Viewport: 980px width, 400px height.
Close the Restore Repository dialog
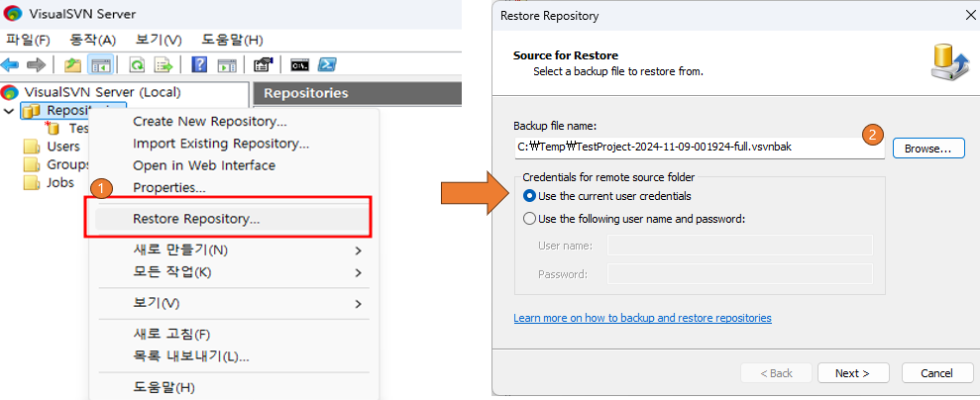point(970,16)
